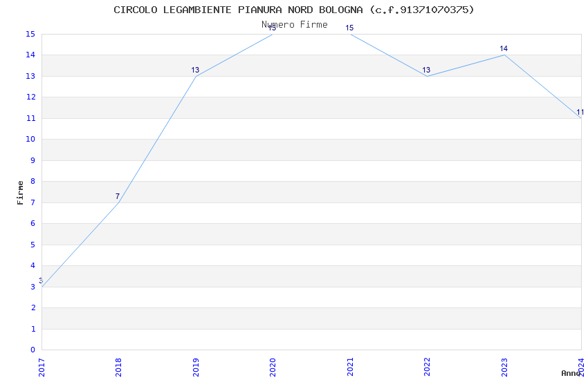
Task: Click the y-axis tick value 14
Action: click(30, 55)
